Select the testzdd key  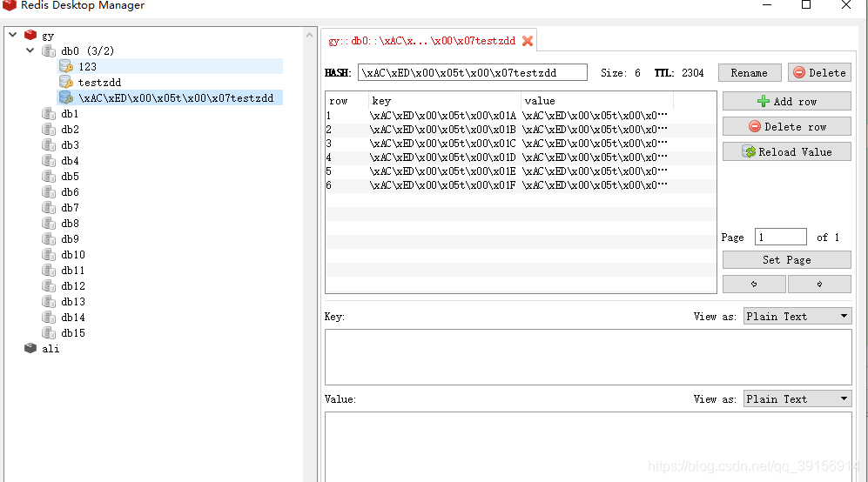[99, 83]
